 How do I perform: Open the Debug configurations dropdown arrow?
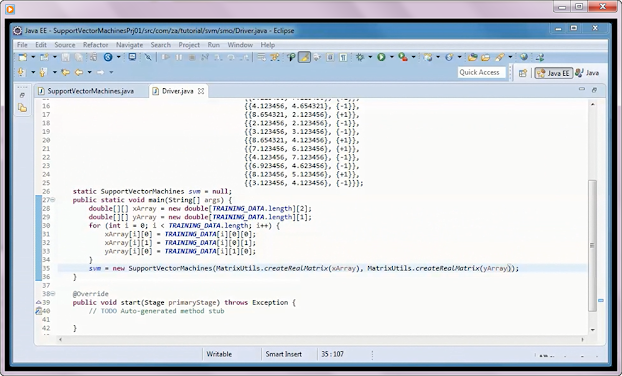pyautogui.click(x=370, y=58)
